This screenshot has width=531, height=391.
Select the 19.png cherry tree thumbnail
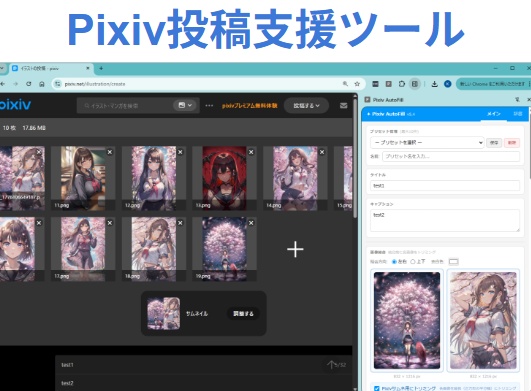(x=224, y=249)
